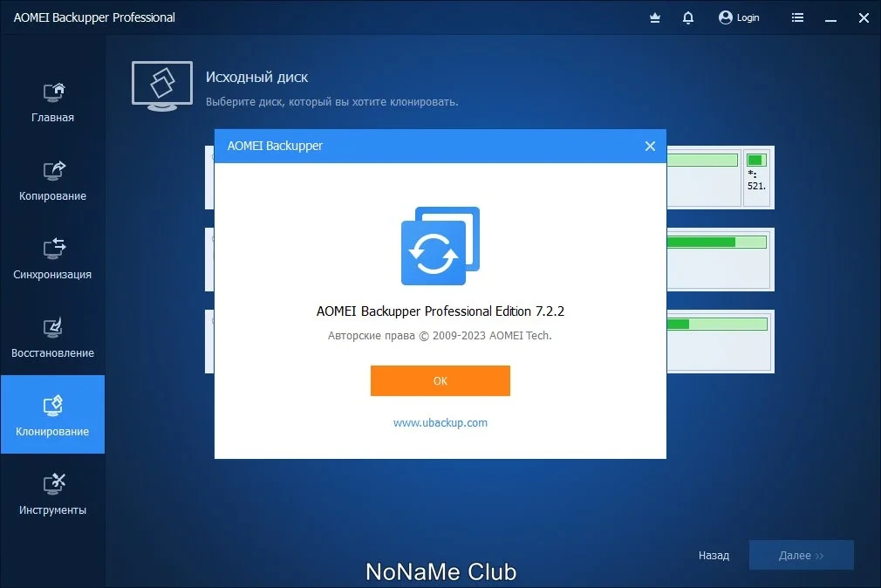The image size is (881, 588).
Task: Close the AOMEI Backupper about dialog
Action: 650,147
